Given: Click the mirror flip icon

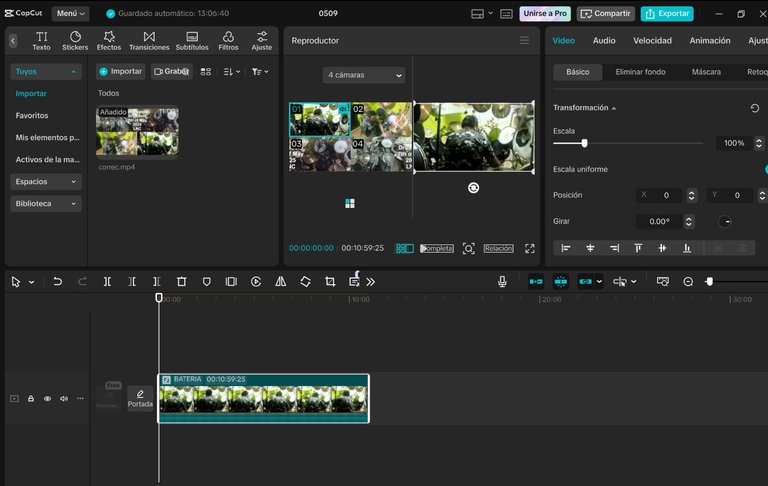Looking at the screenshot, I should click(281, 282).
